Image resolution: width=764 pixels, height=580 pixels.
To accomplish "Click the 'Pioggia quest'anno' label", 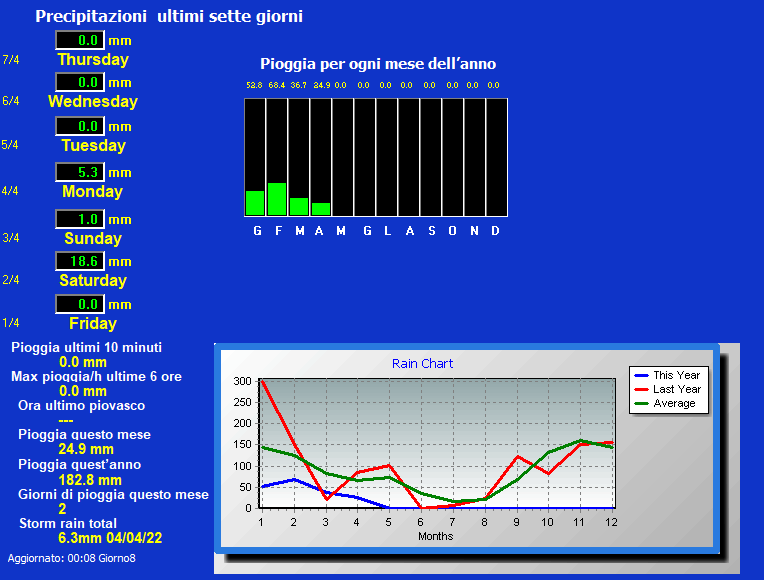I will click(x=79, y=464).
